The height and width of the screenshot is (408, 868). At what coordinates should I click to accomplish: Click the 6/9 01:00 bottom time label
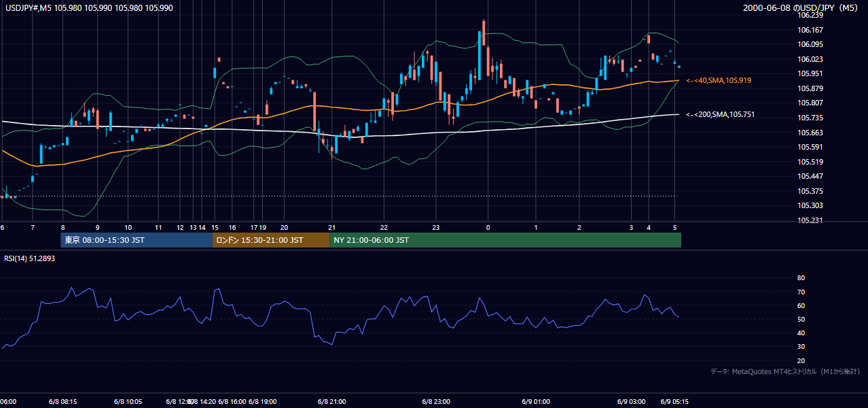click(536, 401)
